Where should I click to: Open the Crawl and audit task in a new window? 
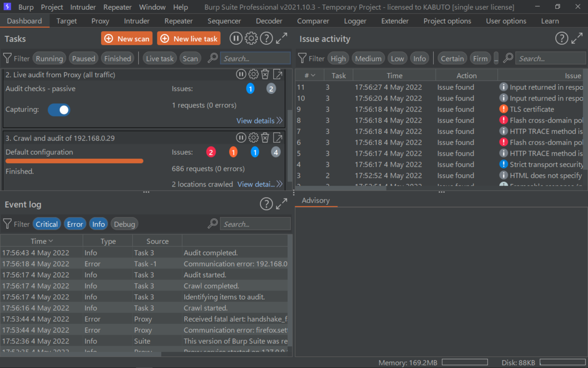click(x=278, y=138)
